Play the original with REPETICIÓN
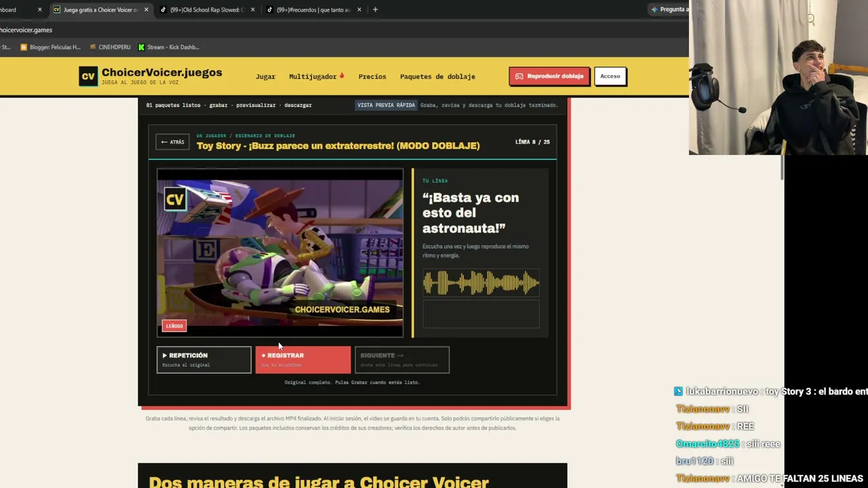The width and height of the screenshot is (868, 488). click(x=203, y=359)
